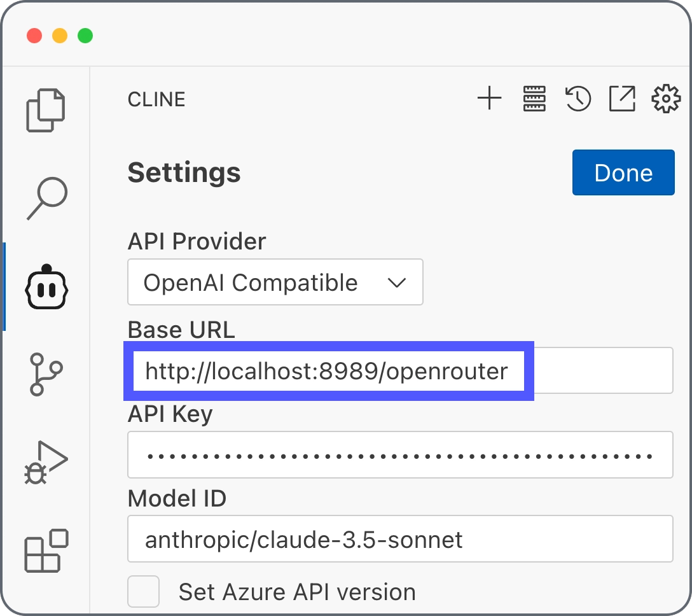Image resolution: width=692 pixels, height=616 pixels.
Task: Open Cline in editor pop-out icon
Action: point(622,99)
